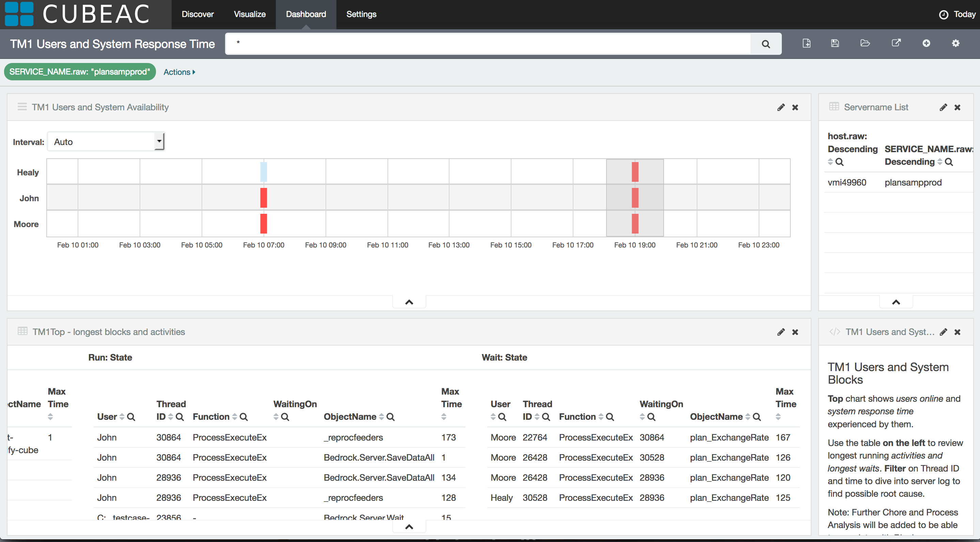980x542 pixels.
Task: Select the Dashboard tab
Action: point(306,14)
